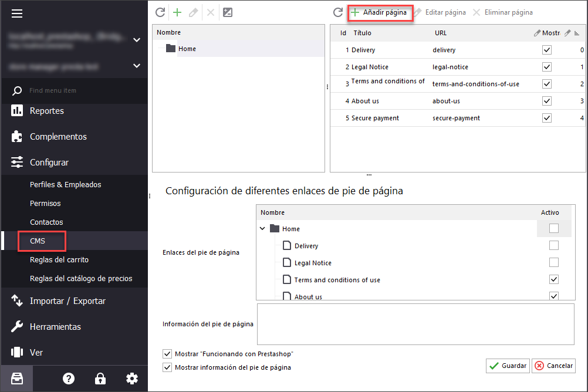Viewport: 588px width, 392px height.
Task: Open the hamburger menu
Action: tap(17, 13)
